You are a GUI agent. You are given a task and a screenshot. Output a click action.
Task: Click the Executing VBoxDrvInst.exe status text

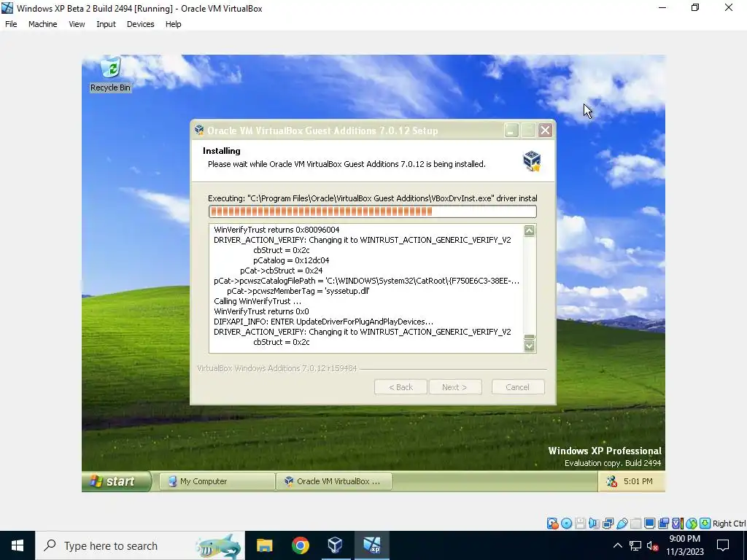(373, 198)
